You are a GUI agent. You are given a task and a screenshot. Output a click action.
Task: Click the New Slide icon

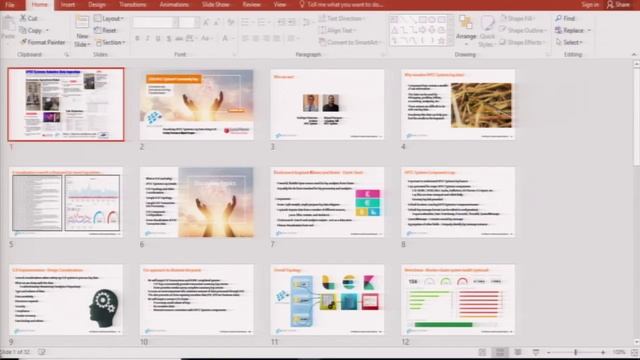tap(82, 22)
